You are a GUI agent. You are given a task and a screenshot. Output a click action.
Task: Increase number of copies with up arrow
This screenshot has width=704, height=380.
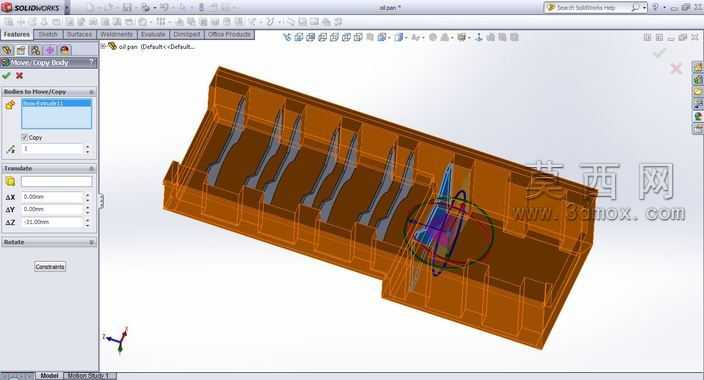(x=88, y=146)
